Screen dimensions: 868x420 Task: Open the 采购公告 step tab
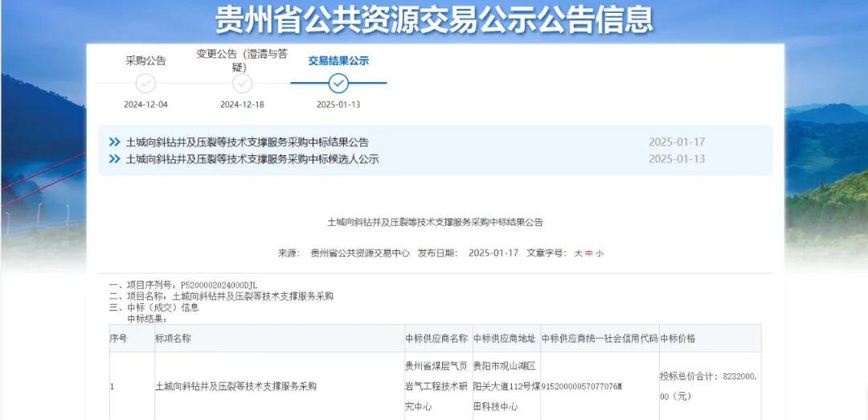coord(145,61)
